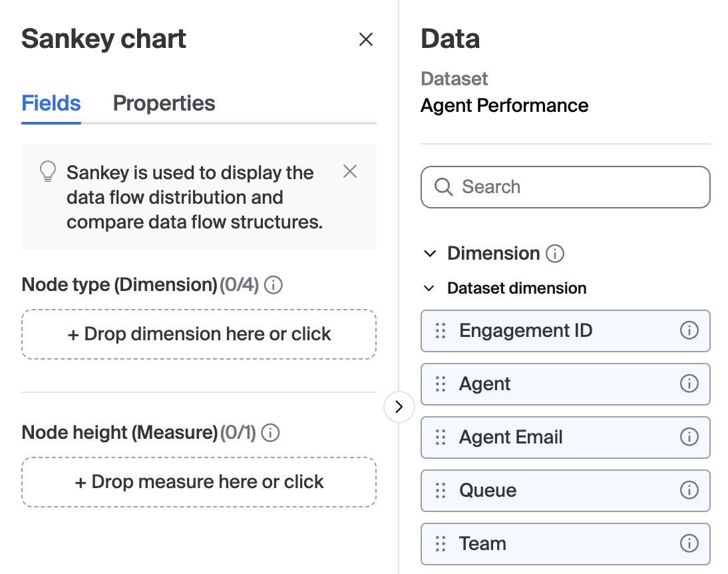Click info icon next to Dimension heading
Image resolution: width=728 pixels, height=574 pixels.
[x=555, y=254]
